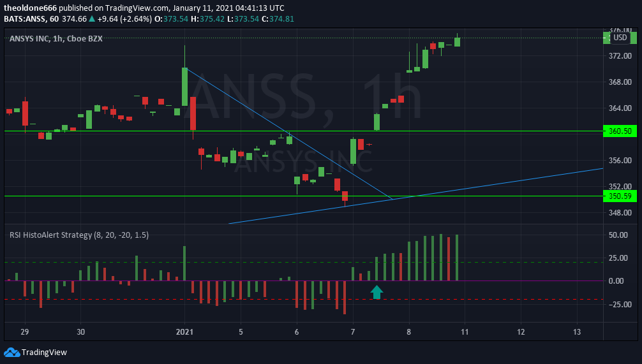Click the TradingView cloud logo icon
Image resolution: width=642 pixels, height=364 pixels.
[x=11, y=352]
